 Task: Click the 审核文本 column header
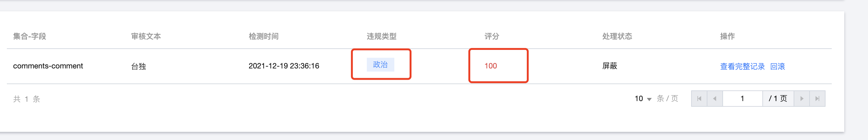[146, 36]
